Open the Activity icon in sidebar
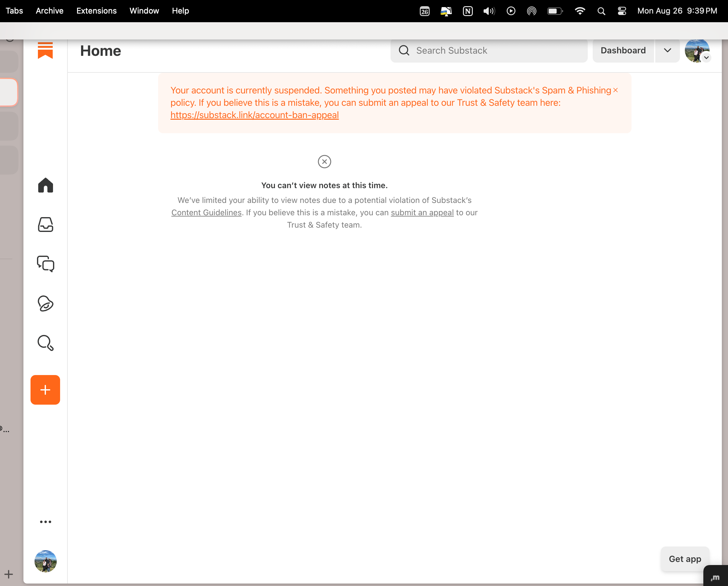Viewport: 728px width, 586px height. pos(46,303)
